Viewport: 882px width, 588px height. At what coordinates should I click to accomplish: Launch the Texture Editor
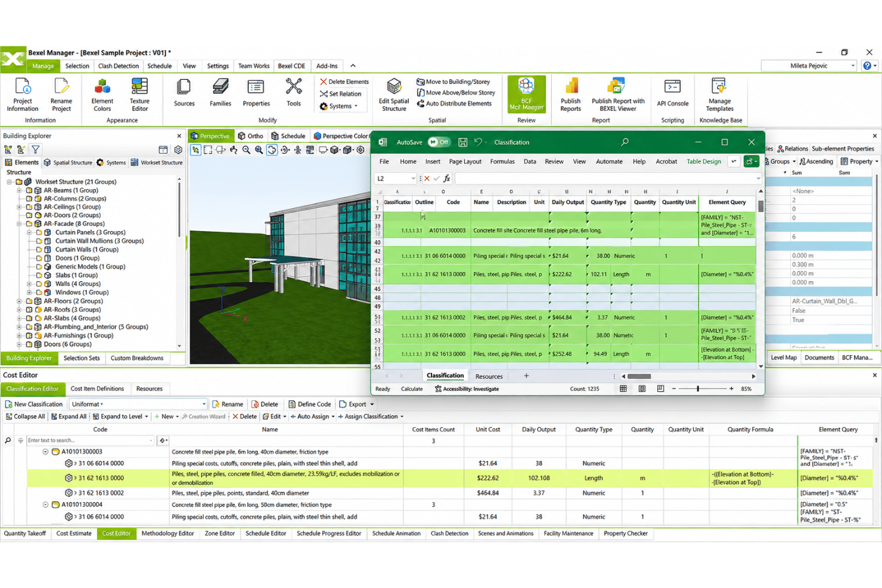pyautogui.click(x=139, y=95)
